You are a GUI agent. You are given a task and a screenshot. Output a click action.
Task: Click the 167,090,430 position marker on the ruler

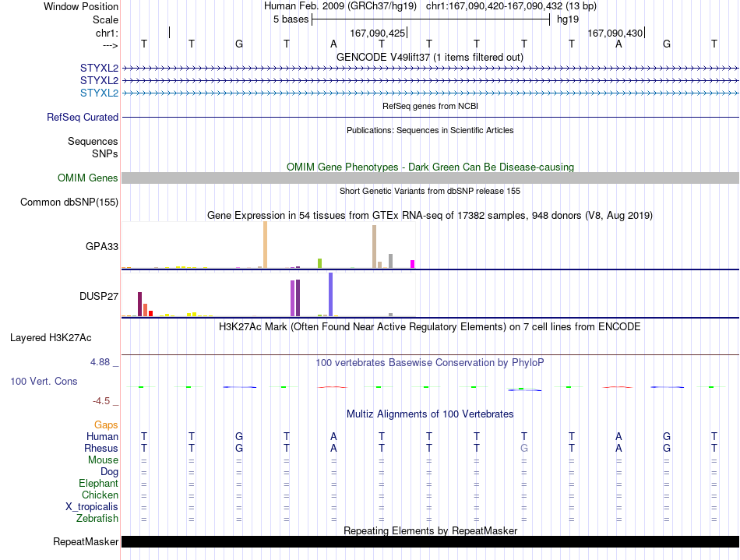coord(616,33)
